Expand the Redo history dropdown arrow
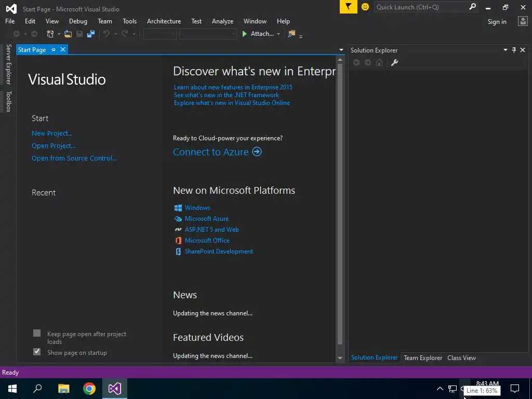532x399 pixels. (134, 34)
